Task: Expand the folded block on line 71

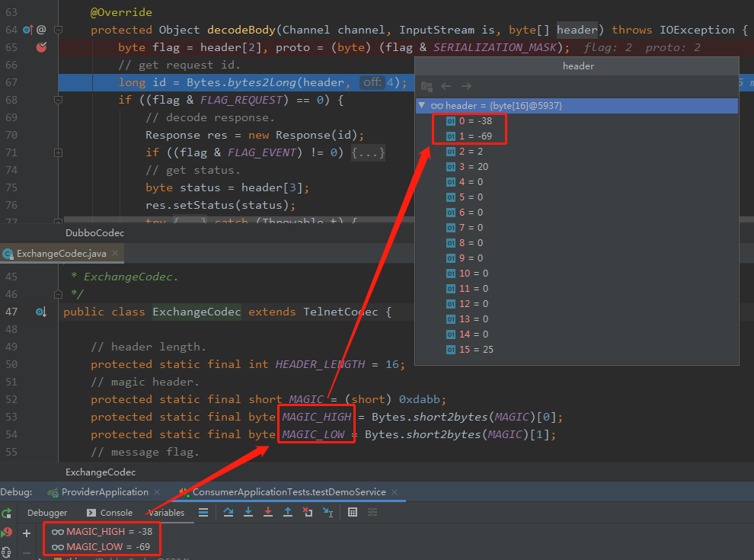Action: coord(58,152)
